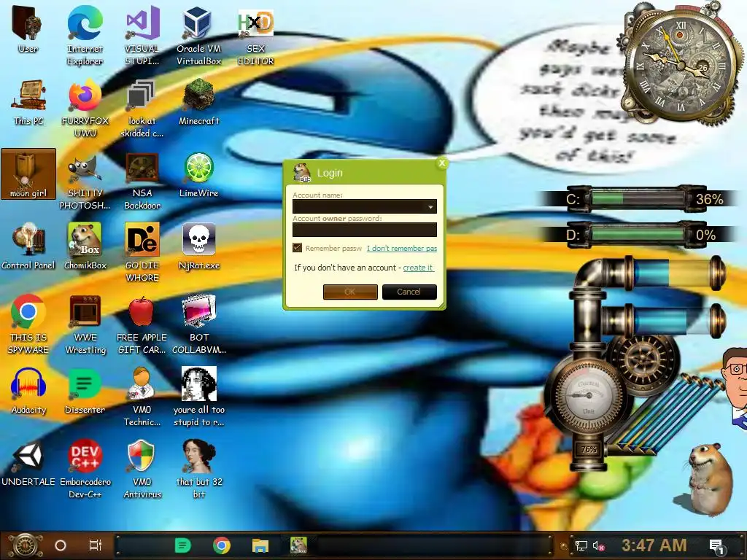Open the SHITTY PHOTOSH... GIMP icon

coord(85,181)
